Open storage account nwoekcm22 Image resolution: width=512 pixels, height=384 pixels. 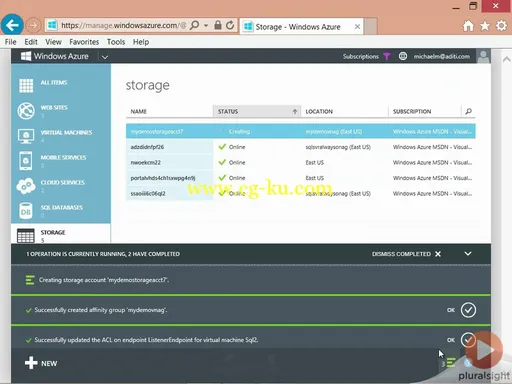tap(145, 163)
